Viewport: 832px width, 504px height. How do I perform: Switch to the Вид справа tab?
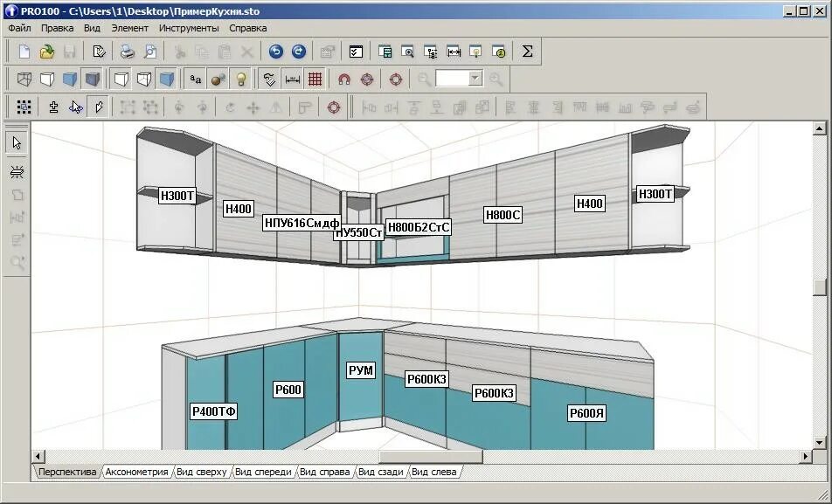(325, 472)
